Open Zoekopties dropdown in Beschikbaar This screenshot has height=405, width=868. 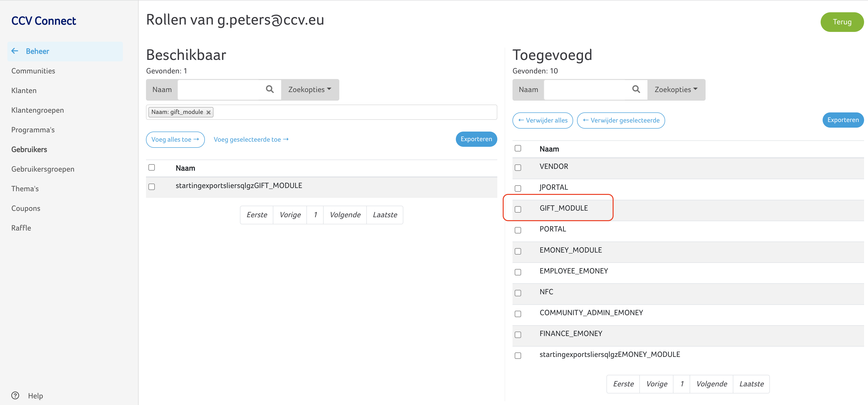(x=310, y=90)
